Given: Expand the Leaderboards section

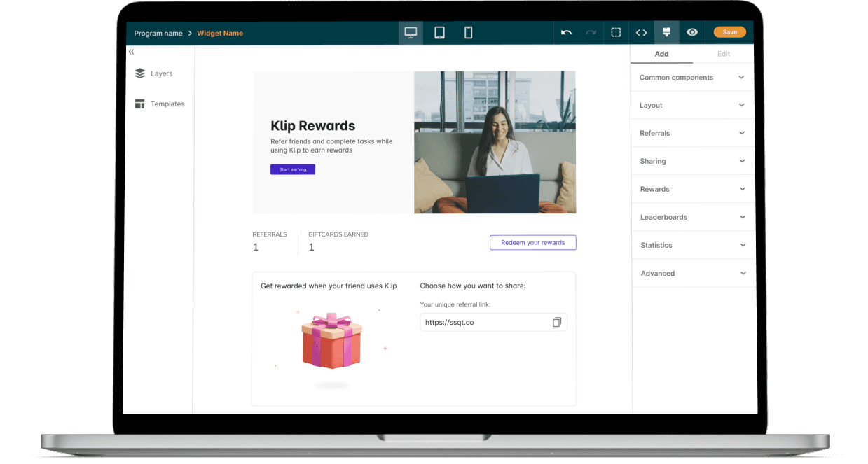Looking at the screenshot, I should pyautogui.click(x=692, y=217).
